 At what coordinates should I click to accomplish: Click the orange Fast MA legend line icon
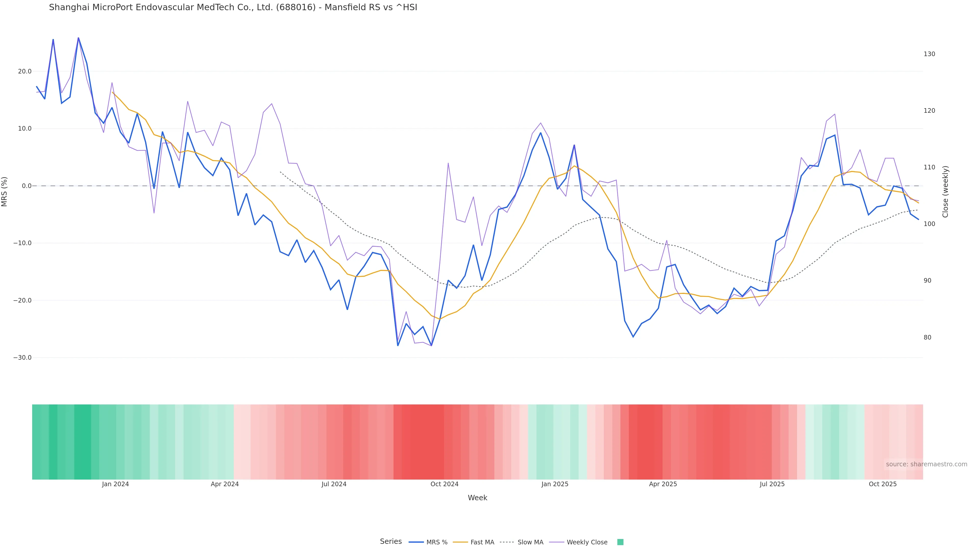(x=460, y=542)
